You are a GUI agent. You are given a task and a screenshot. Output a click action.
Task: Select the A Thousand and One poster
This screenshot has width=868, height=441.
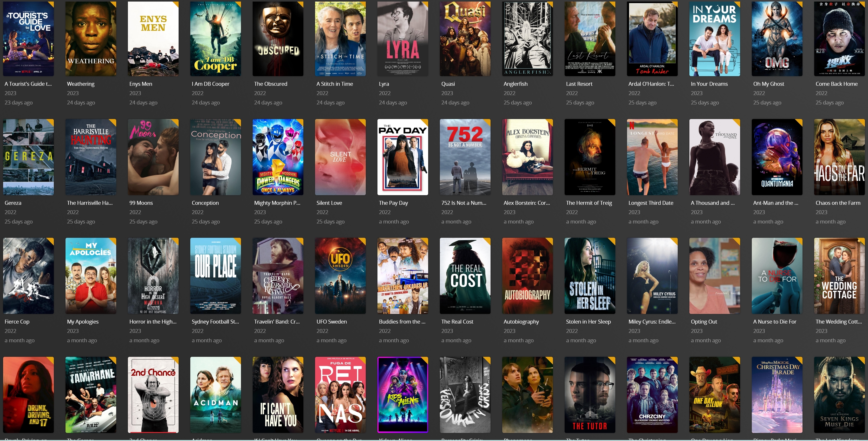click(715, 157)
